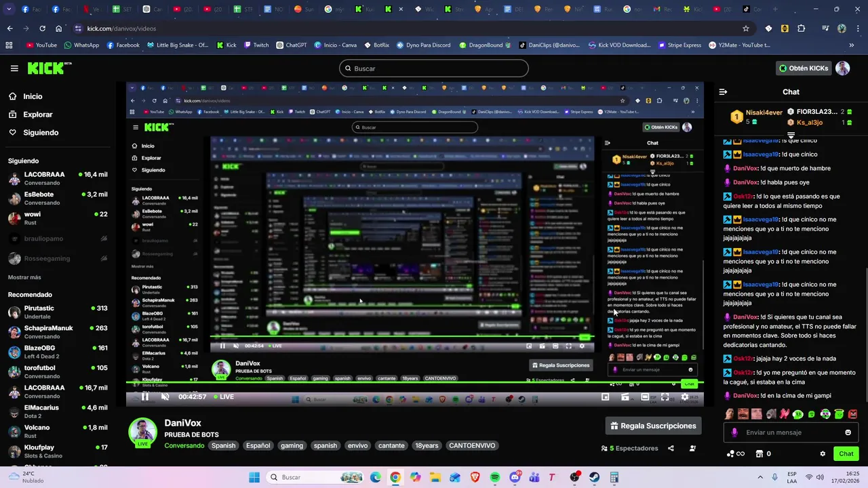Open the video player settings gear
The height and width of the screenshot is (488, 868).
click(x=685, y=397)
